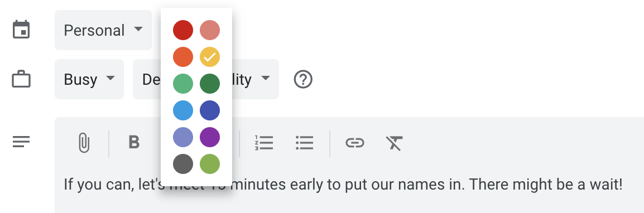This screenshot has width=644, height=213.
Task: Click the attachment paperclip icon
Action: [84, 143]
